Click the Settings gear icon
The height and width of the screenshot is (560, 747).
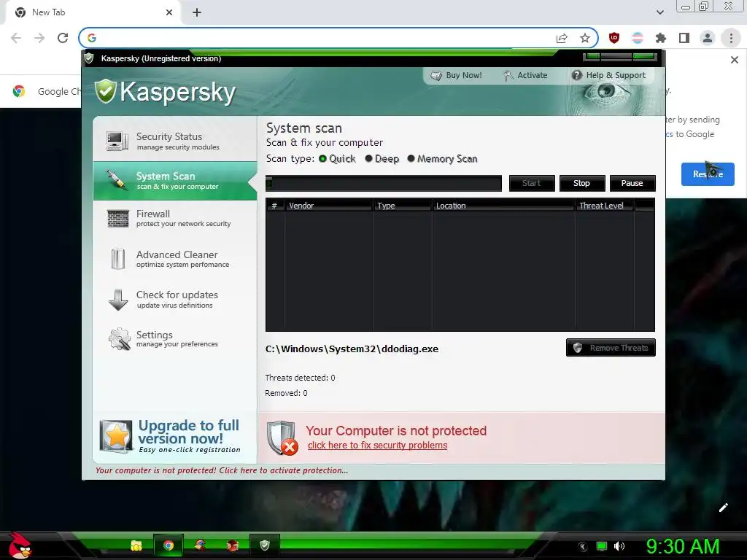pos(119,339)
